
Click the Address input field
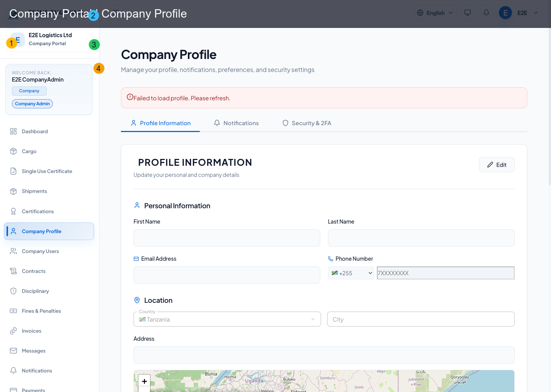(324, 355)
